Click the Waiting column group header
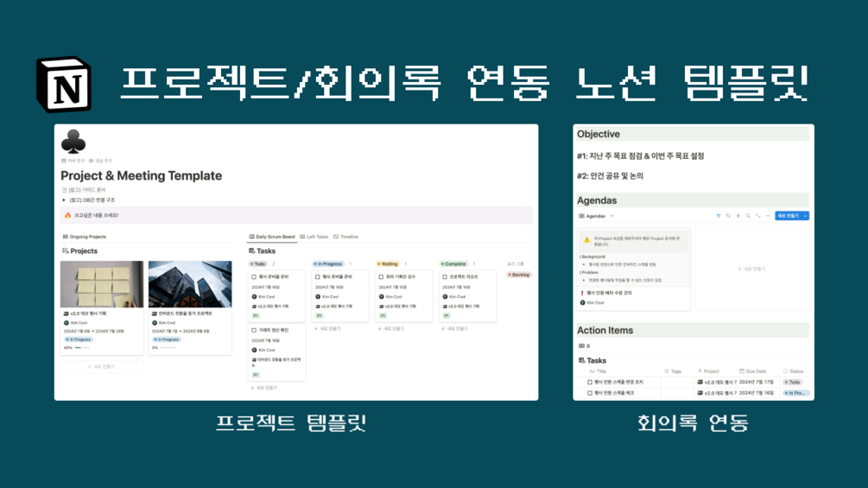 point(388,264)
